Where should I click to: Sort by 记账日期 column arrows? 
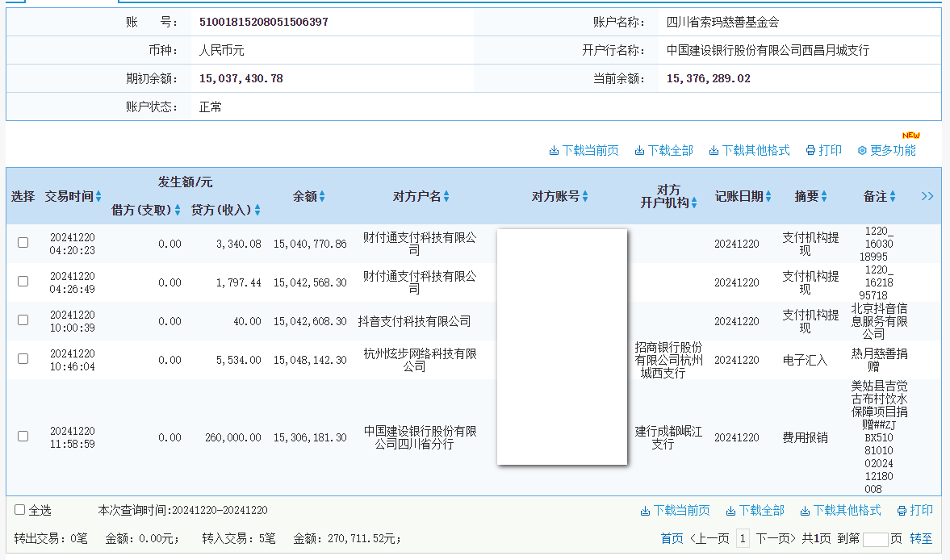pyautogui.click(x=768, y=196)
